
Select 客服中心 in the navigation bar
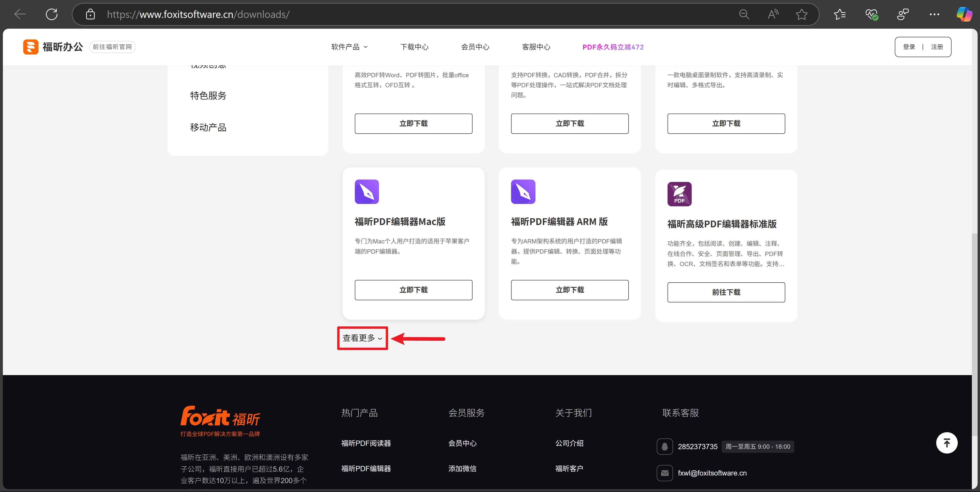point(536,47)
